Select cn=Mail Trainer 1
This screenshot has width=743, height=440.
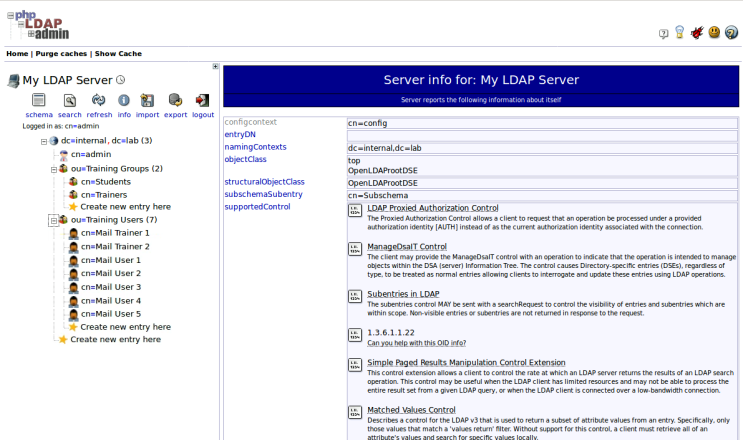[115, 233]
